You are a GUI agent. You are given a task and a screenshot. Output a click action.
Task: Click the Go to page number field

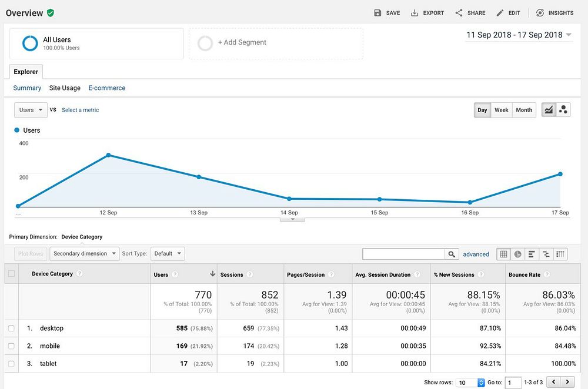click(513, 383)
